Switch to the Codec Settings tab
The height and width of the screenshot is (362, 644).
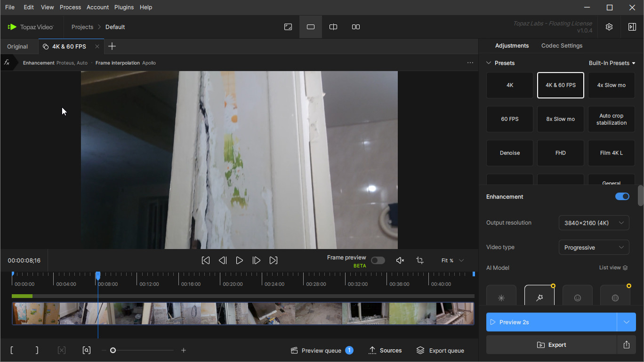pos(562,46)
